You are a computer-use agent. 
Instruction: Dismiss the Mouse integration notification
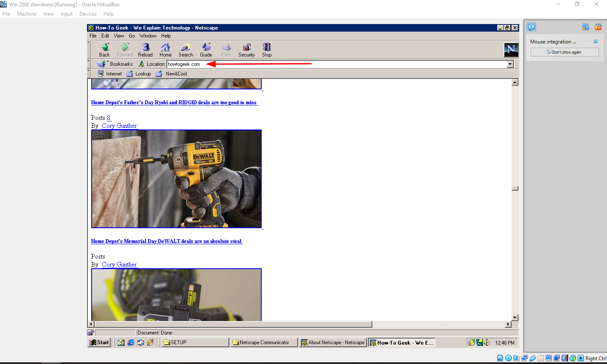596,41
